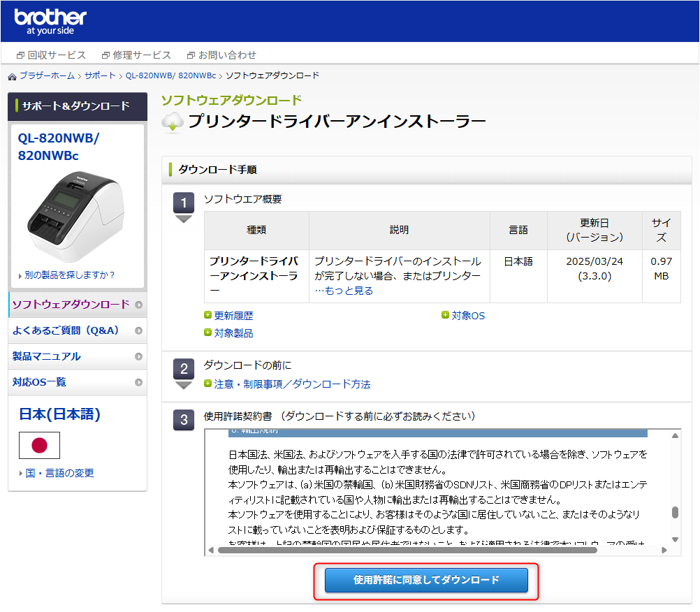The image size is (700, 612).
Task: Click 別の製品を探しますか？ link
Action: 70,275
